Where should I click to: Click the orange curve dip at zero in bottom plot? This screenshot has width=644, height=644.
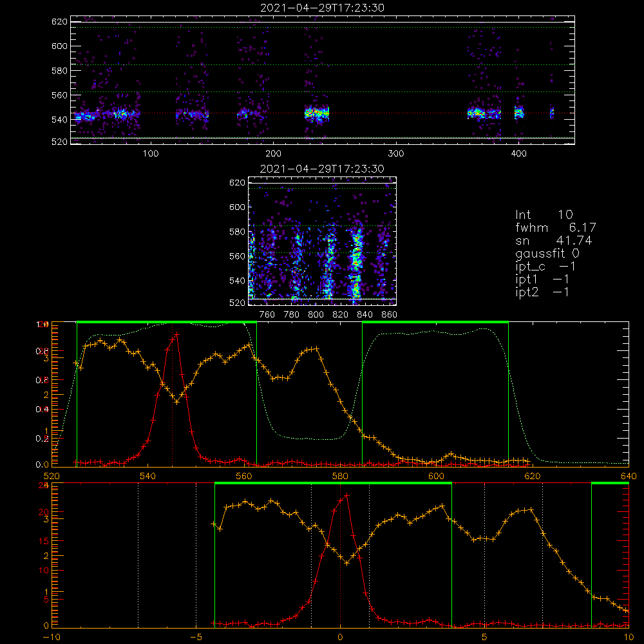coord(346,563)
